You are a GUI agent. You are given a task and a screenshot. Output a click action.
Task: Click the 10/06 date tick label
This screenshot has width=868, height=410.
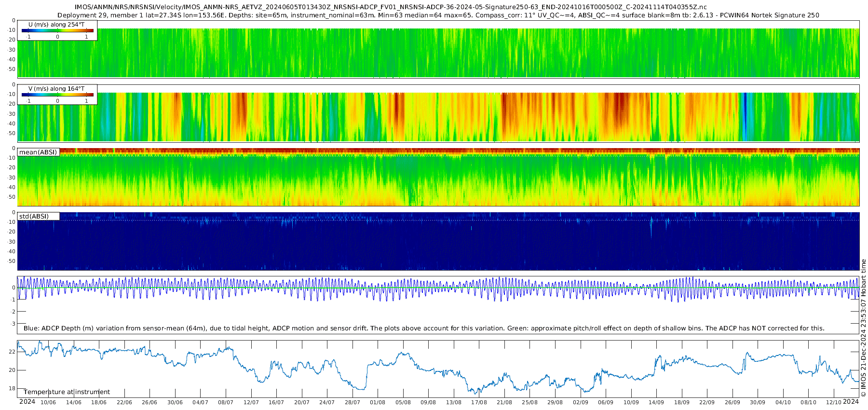[48, 402]
